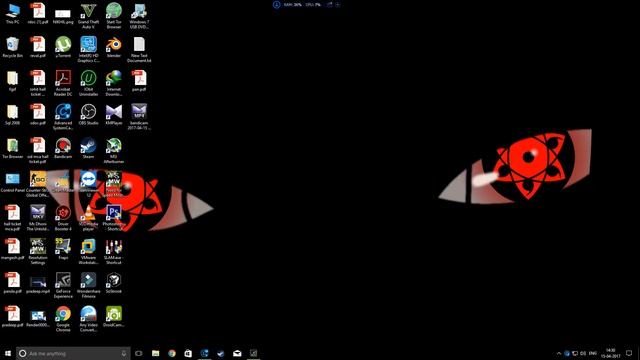Open VMware Workstation shortcut
The height and width of the screenshot is (360, 640).
[x=88, y=252]
